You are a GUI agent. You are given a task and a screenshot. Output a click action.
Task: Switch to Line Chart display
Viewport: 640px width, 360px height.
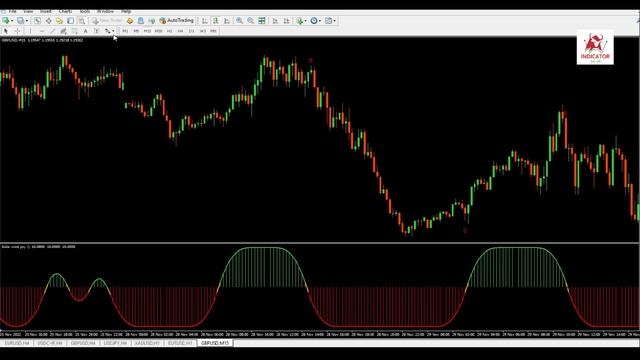[x=227, y=20]
